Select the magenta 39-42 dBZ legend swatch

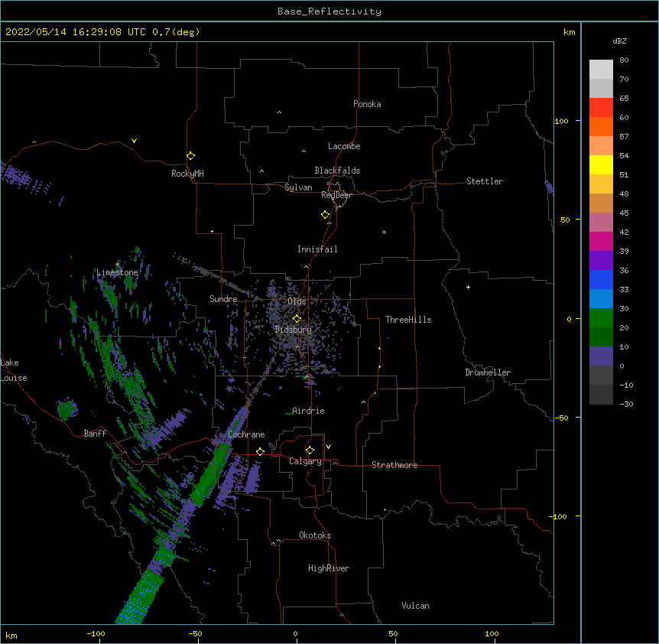click(x=601, y=241)
